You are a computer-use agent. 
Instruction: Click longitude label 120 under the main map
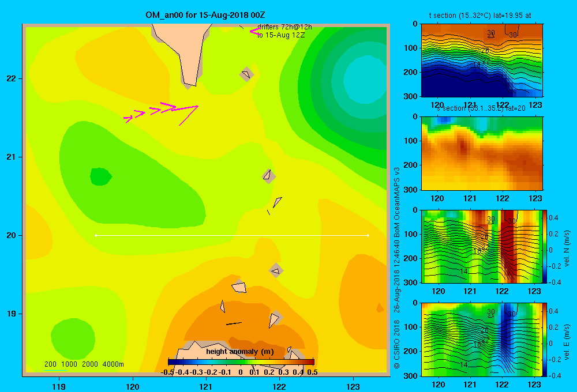133,386
